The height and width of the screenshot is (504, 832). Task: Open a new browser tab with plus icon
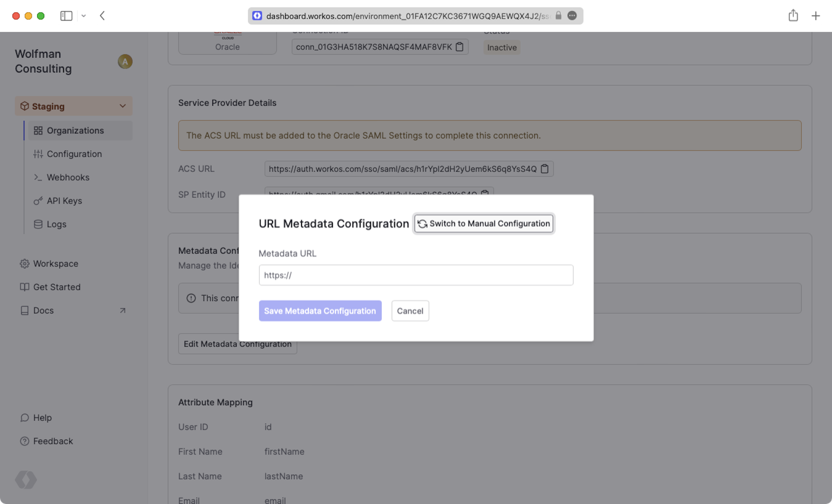(816, 16)
